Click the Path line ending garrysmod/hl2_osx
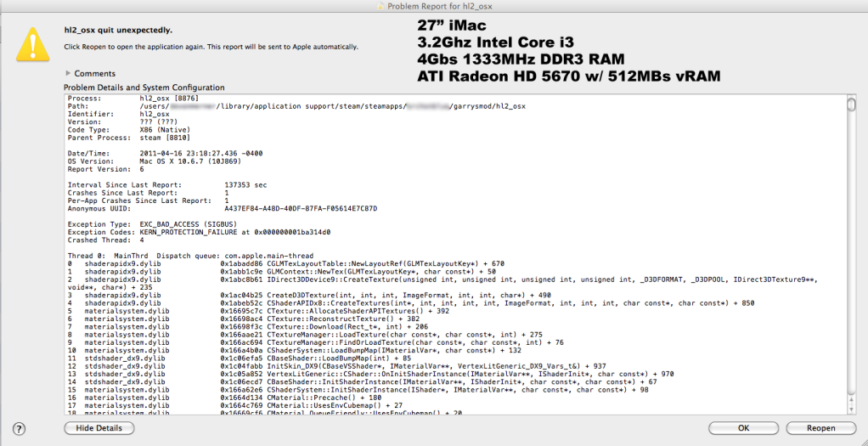The height and width of the screenshot is (446, 868). pyautogui.click(x=296, y=106)
